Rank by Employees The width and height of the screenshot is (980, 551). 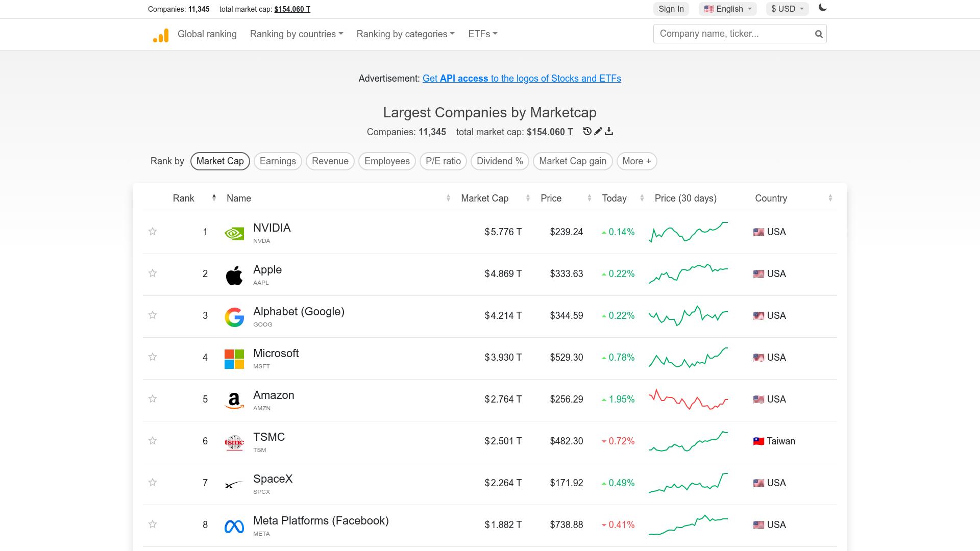(x=387, y=161)
